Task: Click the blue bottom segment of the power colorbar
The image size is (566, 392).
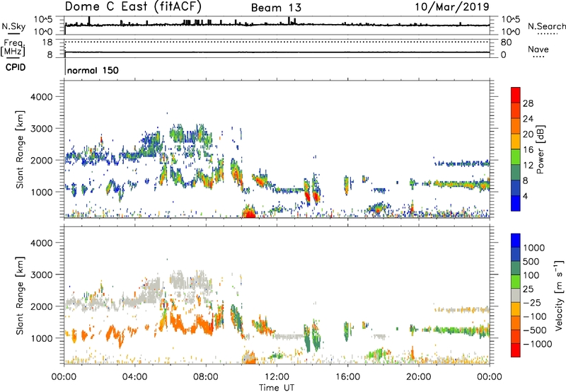Action: pos(516,203)
